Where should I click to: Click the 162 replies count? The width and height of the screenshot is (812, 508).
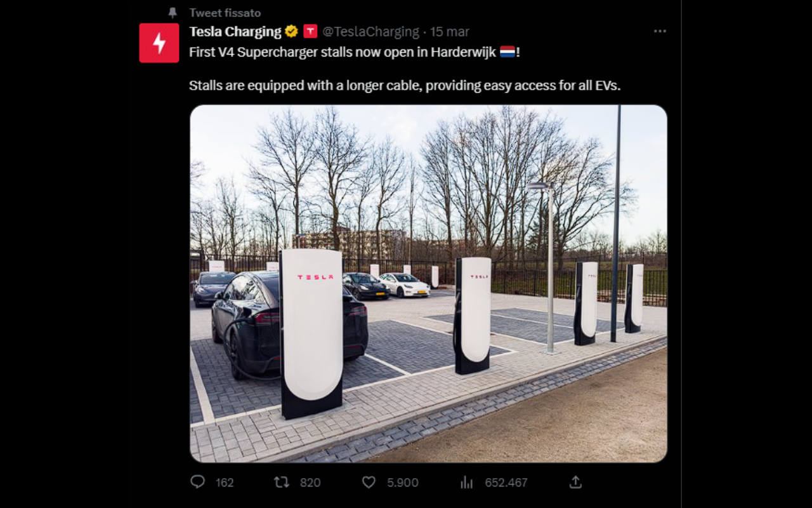[x=225, y=483]
